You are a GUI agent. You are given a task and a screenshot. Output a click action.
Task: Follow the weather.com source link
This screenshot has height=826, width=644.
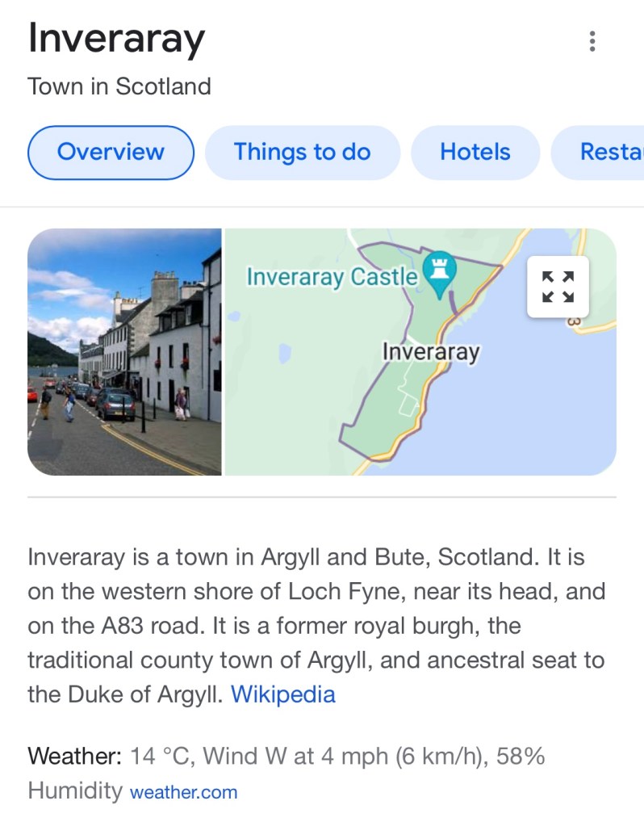coord(184,792)
